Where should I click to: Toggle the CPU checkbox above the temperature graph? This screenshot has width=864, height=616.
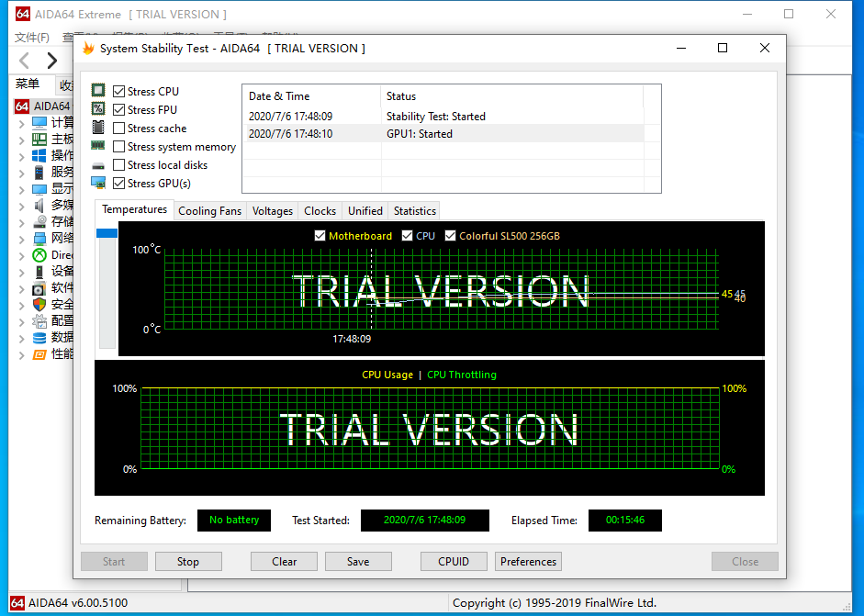pyautogui.click(x=407, y=236)
